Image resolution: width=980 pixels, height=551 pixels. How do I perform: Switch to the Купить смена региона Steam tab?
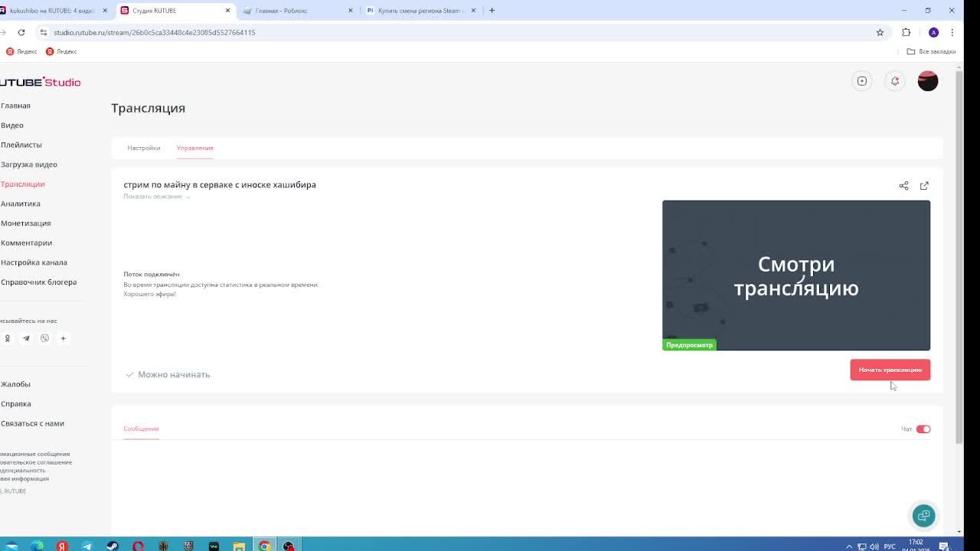422,11
